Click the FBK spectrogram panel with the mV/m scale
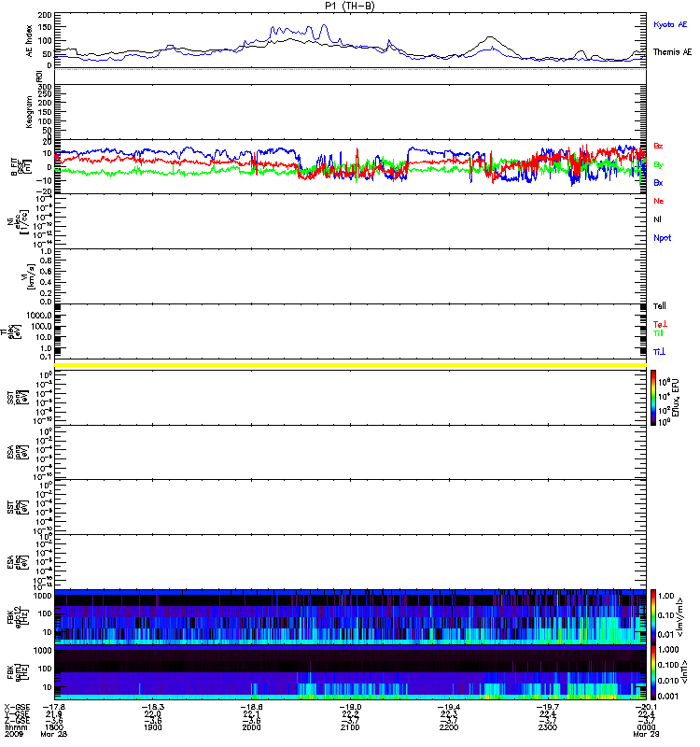This screenshot has width=700, height=747. pyautogui.click(x=350, y=617)
